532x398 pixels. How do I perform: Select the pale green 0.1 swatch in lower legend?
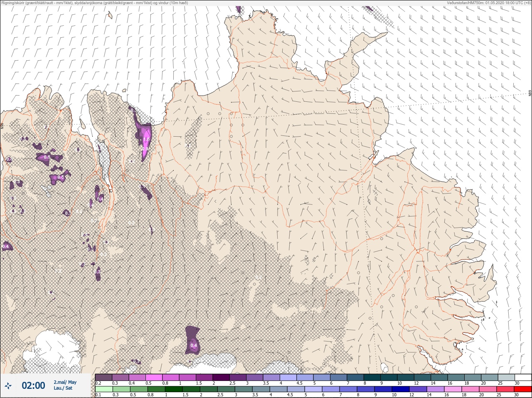coord(104,389)
